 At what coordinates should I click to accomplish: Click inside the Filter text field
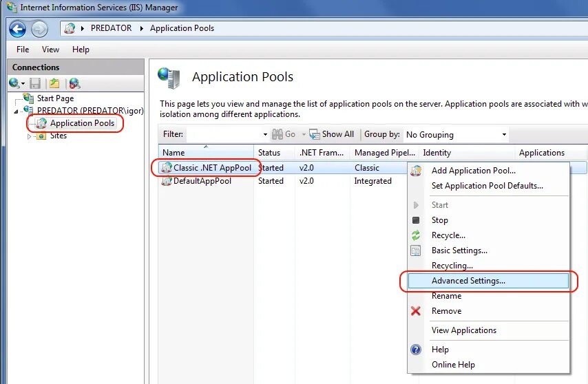pyautogui.click(x=224, y=134)
